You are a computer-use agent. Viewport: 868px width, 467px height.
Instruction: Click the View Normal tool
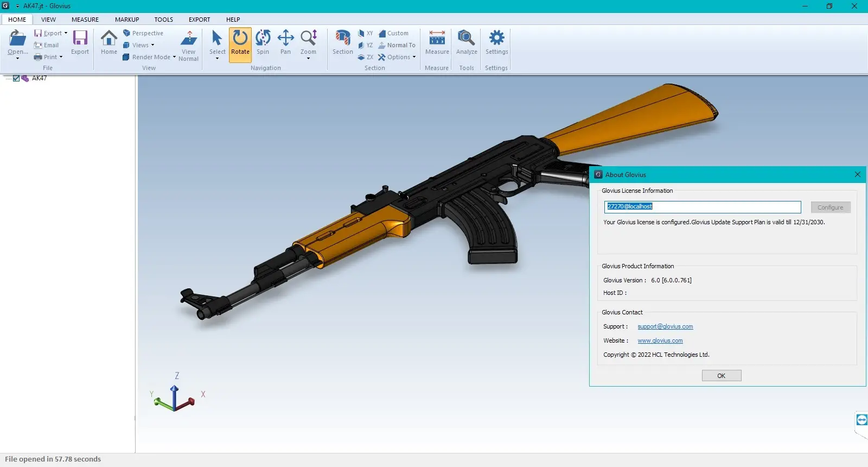[188, 46]
